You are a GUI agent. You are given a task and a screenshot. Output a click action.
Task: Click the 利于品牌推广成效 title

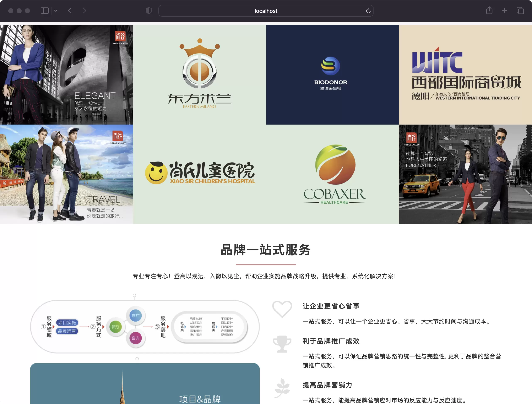click(x=331, y=341)
